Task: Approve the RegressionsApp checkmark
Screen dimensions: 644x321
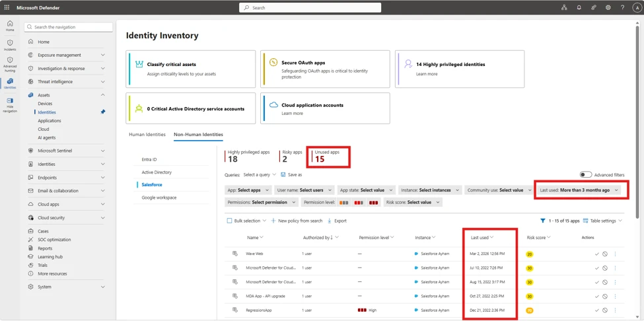Action: pyautogui.click(x=596, y=310)
